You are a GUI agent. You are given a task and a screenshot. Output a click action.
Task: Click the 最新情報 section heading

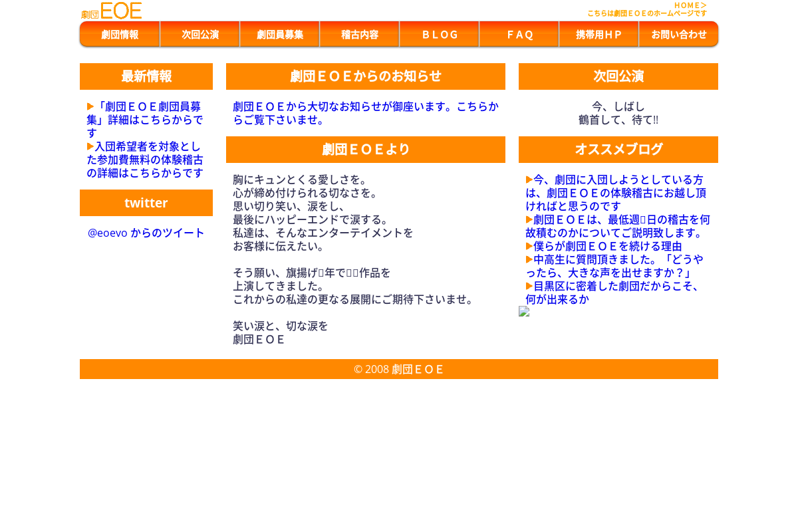146,76
